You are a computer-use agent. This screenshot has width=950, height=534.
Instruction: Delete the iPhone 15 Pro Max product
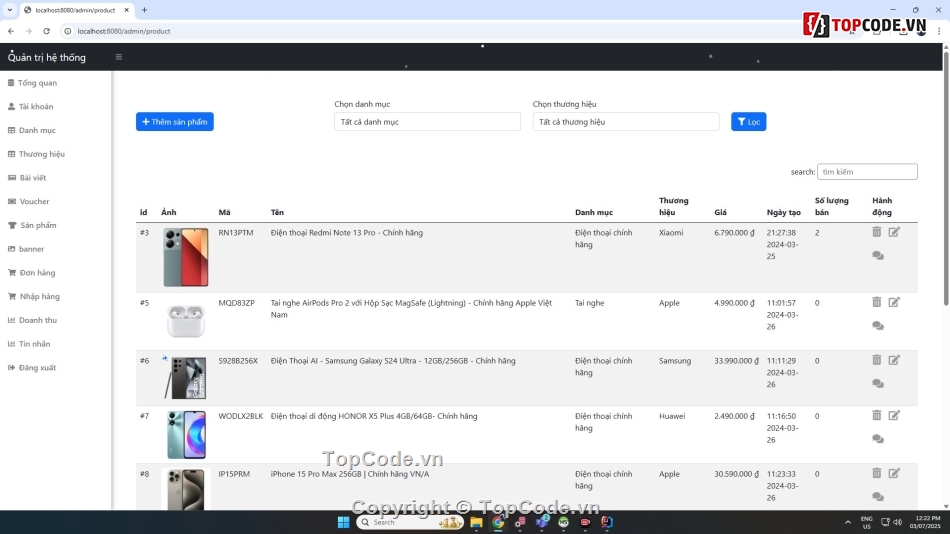click(x=877, y=473)
